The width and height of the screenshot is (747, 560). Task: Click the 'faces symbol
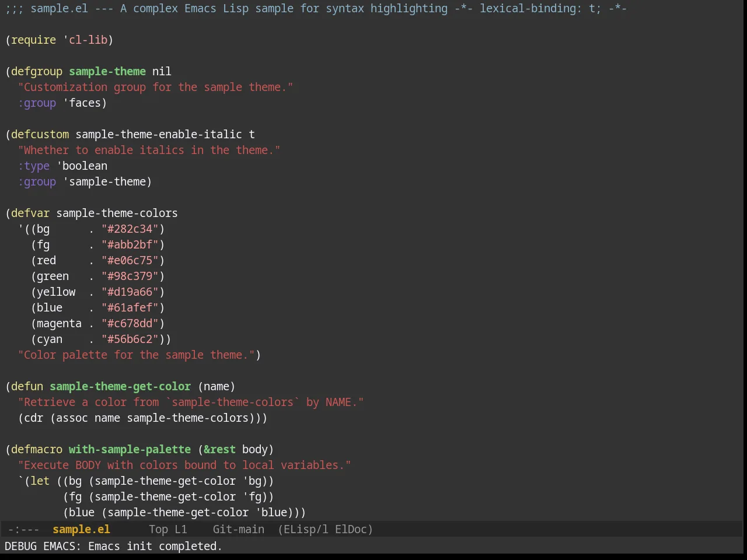click(82, 103)
